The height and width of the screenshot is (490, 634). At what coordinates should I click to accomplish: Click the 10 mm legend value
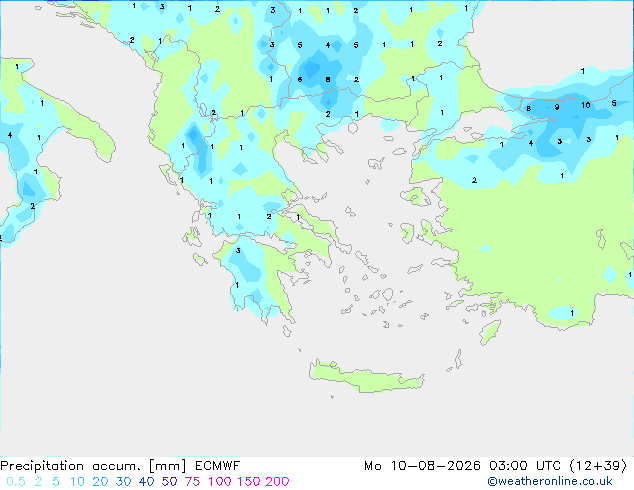(x=77, y=482)
